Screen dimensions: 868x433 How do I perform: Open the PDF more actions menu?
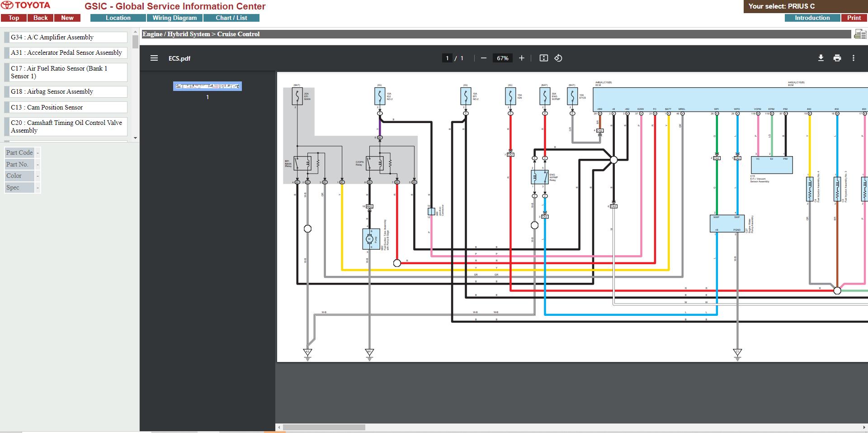pyautogui.click(x=854, y=58)
